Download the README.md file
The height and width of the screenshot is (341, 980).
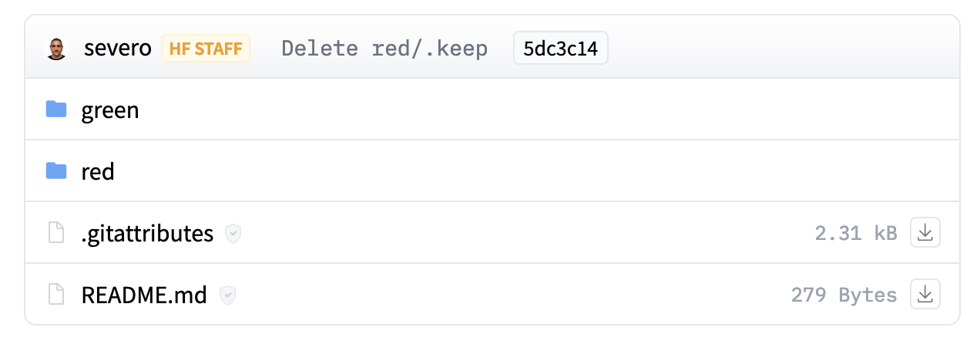tap(925, 294)
